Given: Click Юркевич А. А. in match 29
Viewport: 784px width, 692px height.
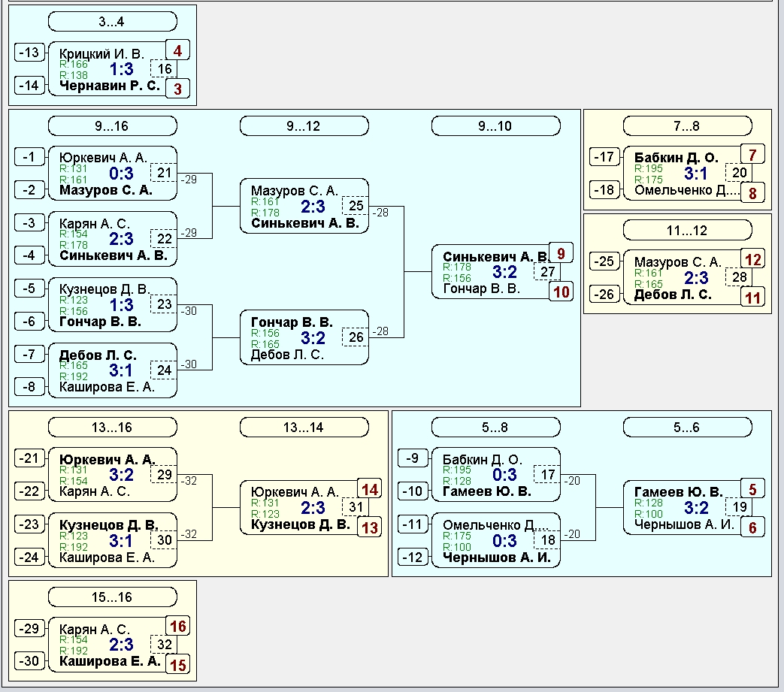Looking at the screenshot, I should coord(107,459).
